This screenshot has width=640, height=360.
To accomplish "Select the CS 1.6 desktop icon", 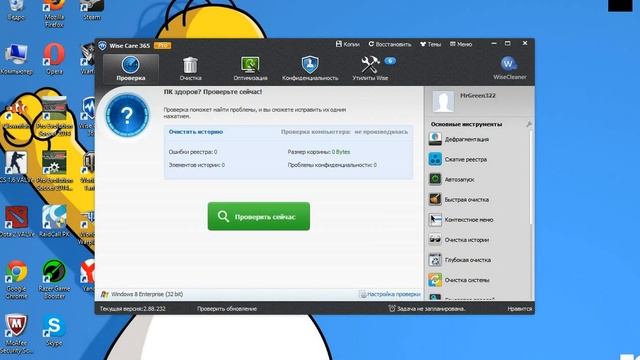I will click(16, 167).
